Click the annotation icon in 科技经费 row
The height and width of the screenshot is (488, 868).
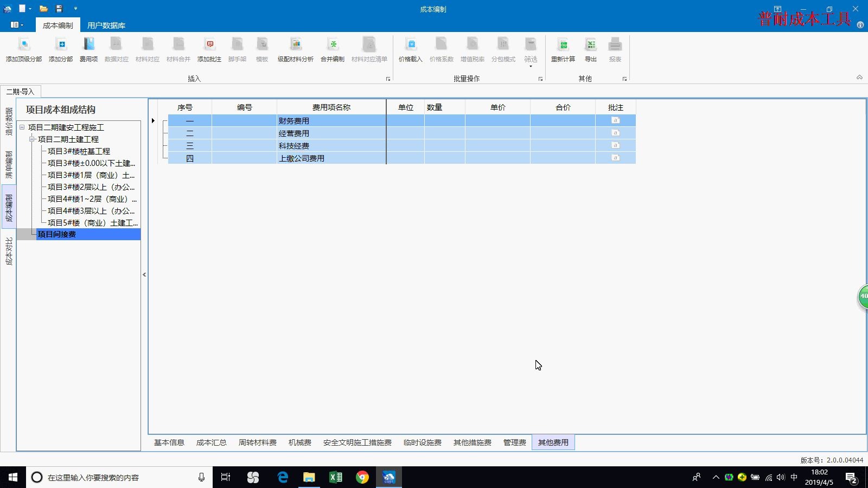[615, 145]
